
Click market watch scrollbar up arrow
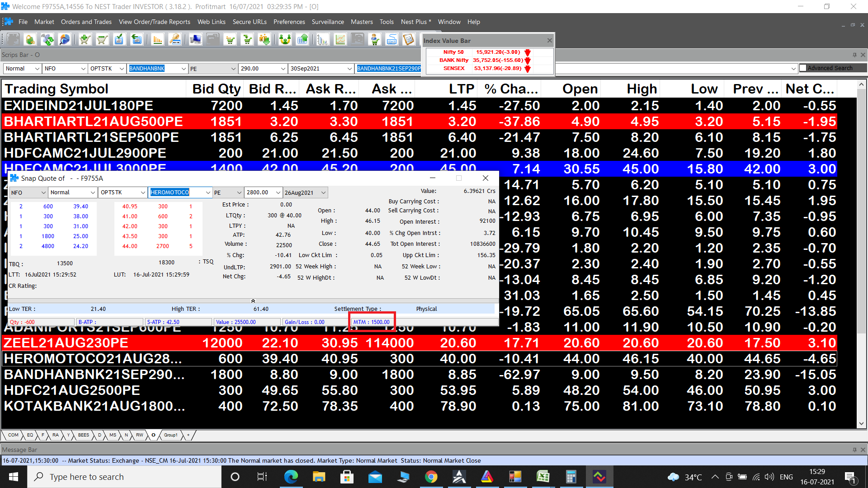pos(861,84)
